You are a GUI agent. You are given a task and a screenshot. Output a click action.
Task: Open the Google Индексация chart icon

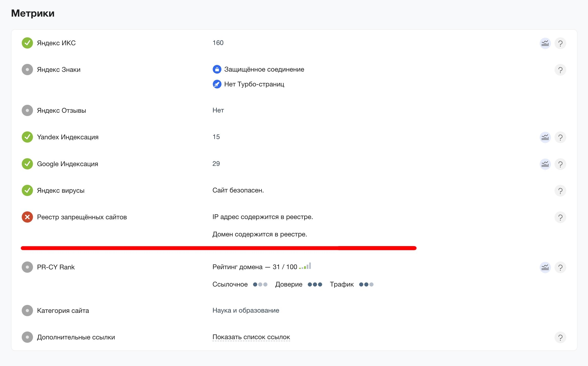[x=545, y=164]
